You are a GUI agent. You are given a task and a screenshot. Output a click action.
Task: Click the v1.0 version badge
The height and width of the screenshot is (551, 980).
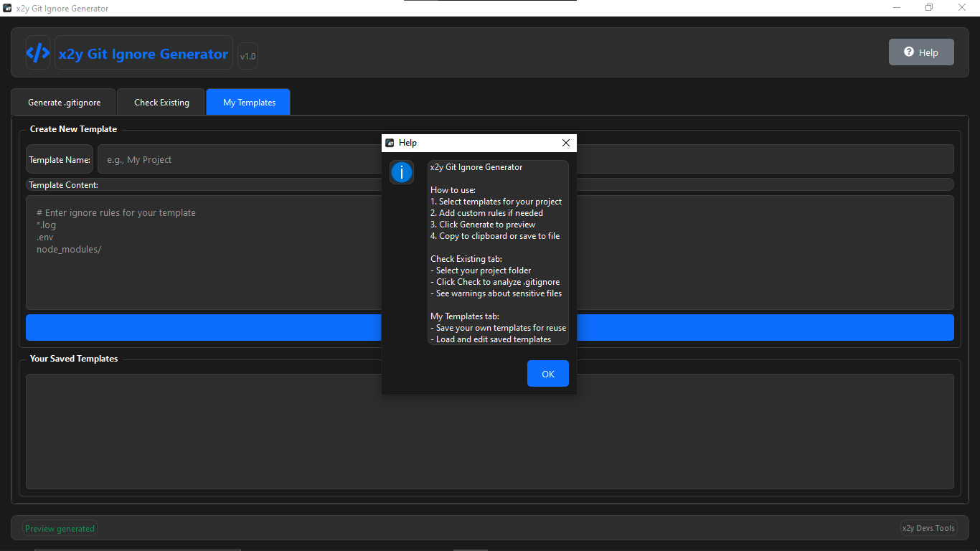[x=247, y=55]
